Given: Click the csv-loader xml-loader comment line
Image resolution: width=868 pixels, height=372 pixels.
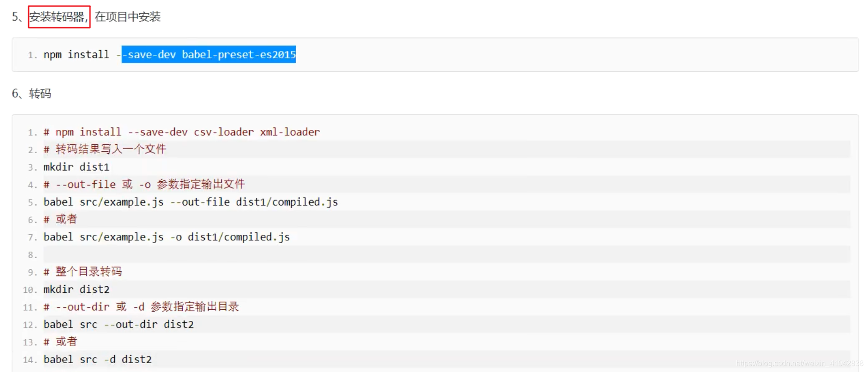Looking at the screenshot, I should pos(182,132).
